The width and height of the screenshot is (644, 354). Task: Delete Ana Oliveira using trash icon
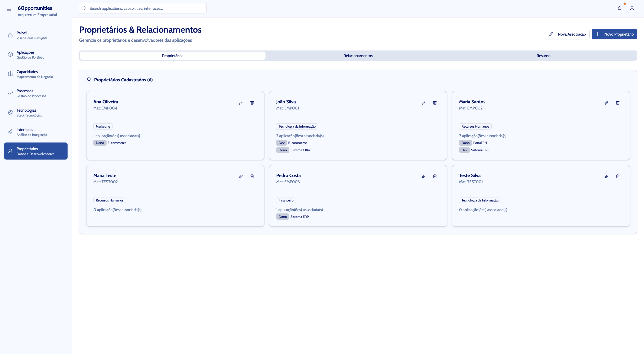(252, 103)
